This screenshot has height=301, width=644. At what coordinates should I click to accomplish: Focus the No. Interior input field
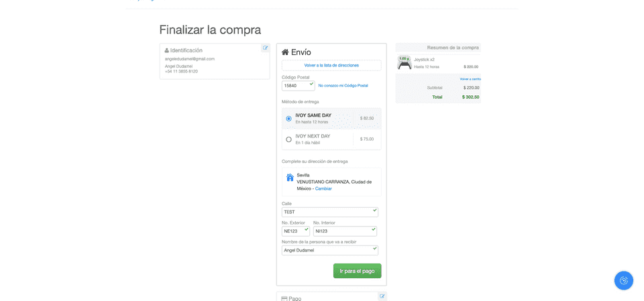[345, 231]
